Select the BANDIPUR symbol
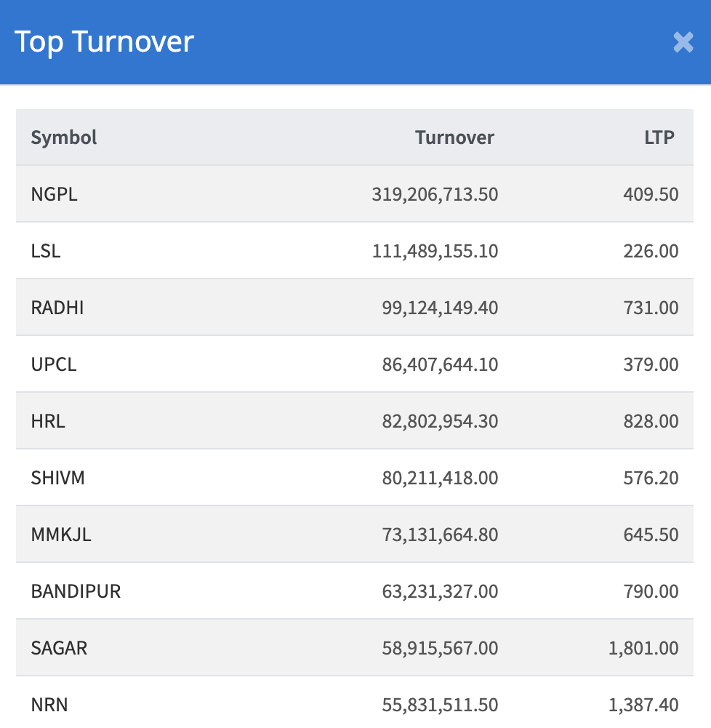 [76, 591]
